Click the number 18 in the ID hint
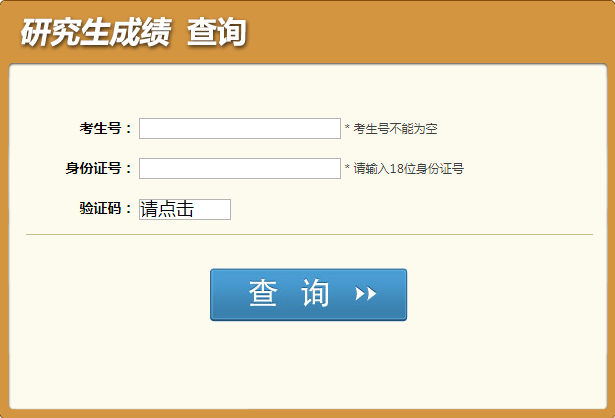Viewport: 615px width, 418px height. [x=397, y=169]
